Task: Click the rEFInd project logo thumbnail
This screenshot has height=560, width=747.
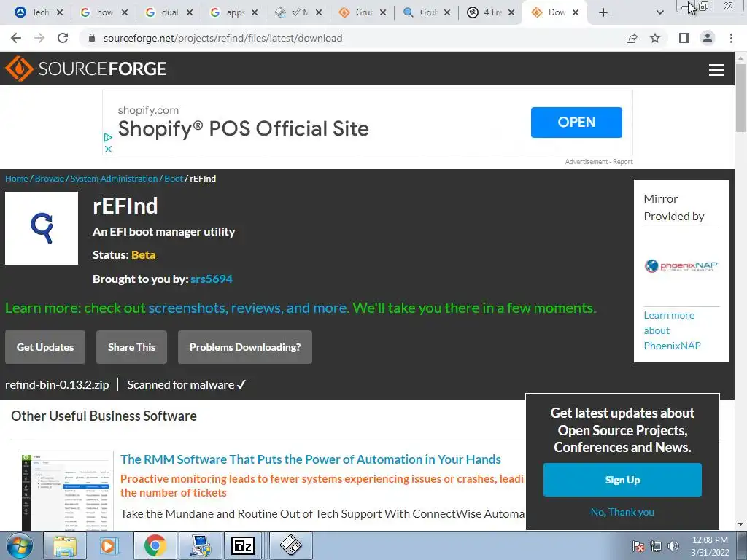Action: tap(42, 228)
